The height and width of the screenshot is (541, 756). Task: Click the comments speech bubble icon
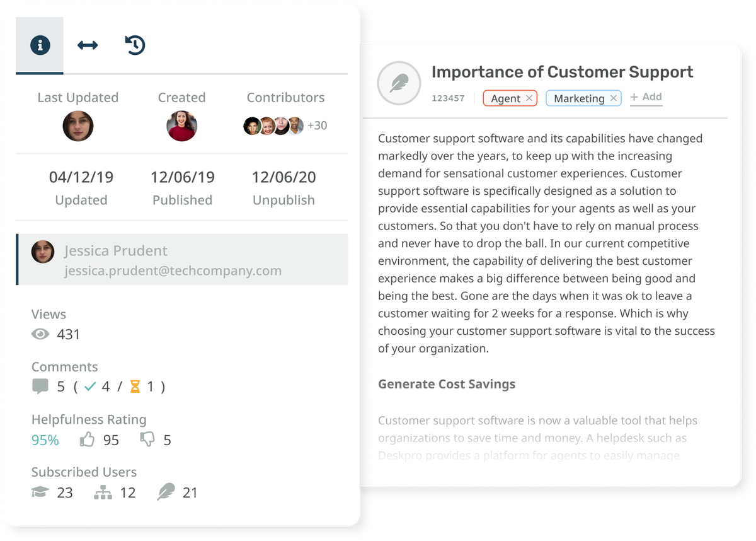point(40,387)
